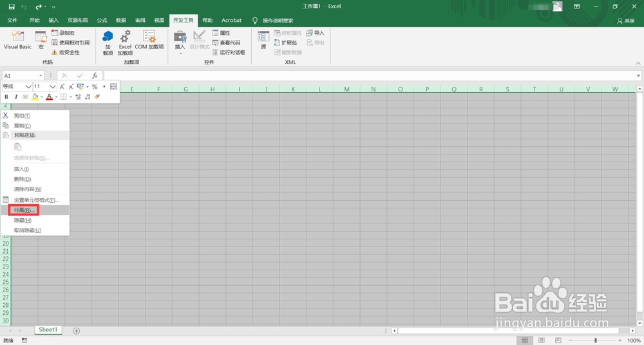The height and width of the screenshot is (345, 644).
Task: Choose Copy (复制) from context menu
Action: [x=35, y=126]
